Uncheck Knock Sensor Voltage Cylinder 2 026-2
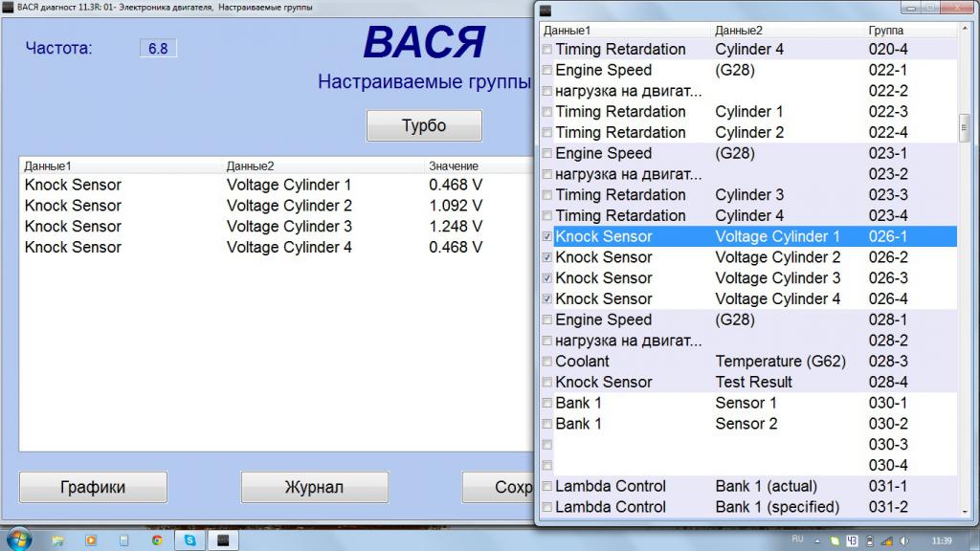The height and width of the screenshot is (551, 980). [546, 257]
